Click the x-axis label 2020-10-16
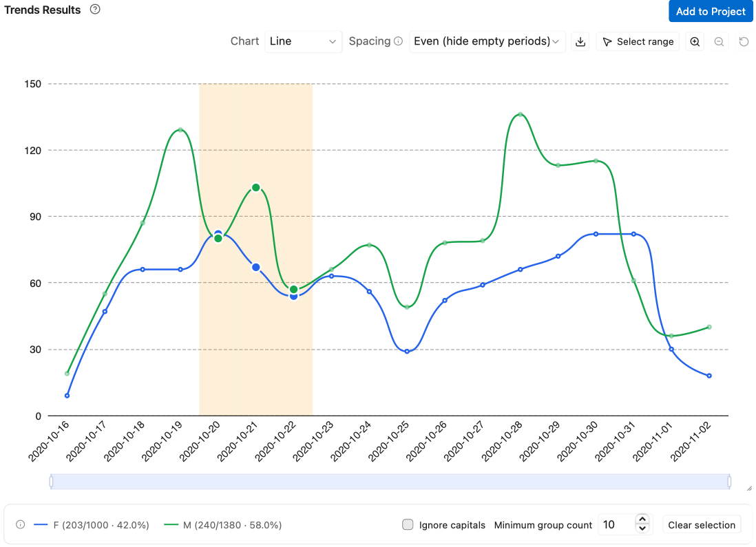Screen dimensions: 756x547 (x=49, y=440)
